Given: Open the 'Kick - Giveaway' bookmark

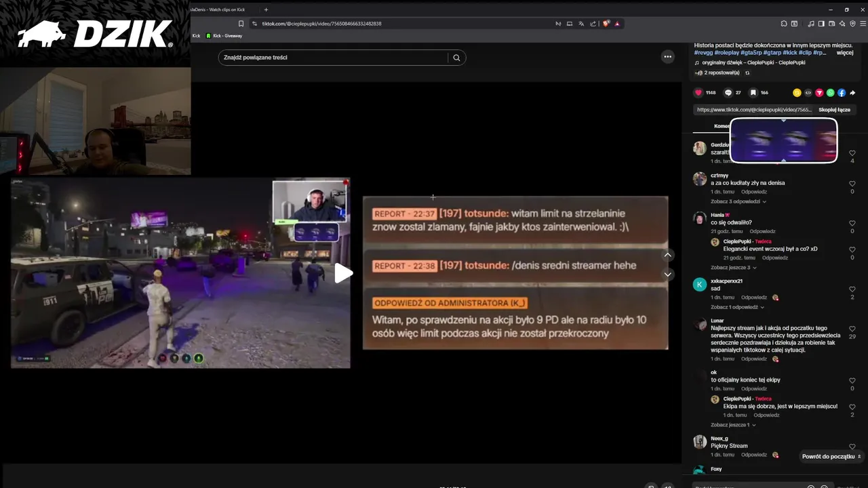Looking at the screenshot, I should click(224, 35).
